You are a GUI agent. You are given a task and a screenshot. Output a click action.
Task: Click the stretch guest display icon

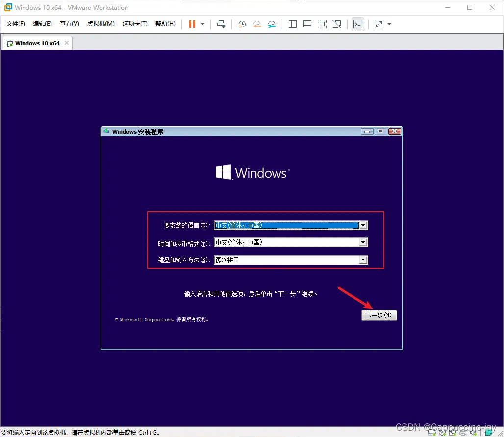(379, 24)
